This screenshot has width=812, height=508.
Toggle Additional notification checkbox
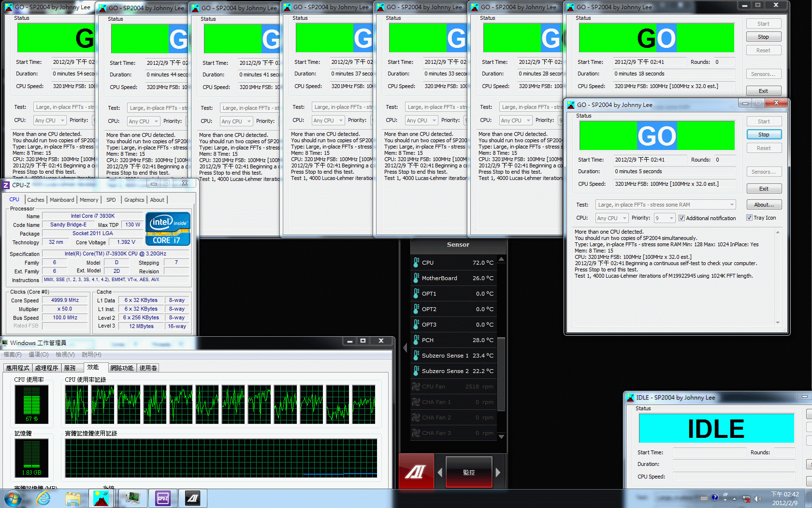681,218
